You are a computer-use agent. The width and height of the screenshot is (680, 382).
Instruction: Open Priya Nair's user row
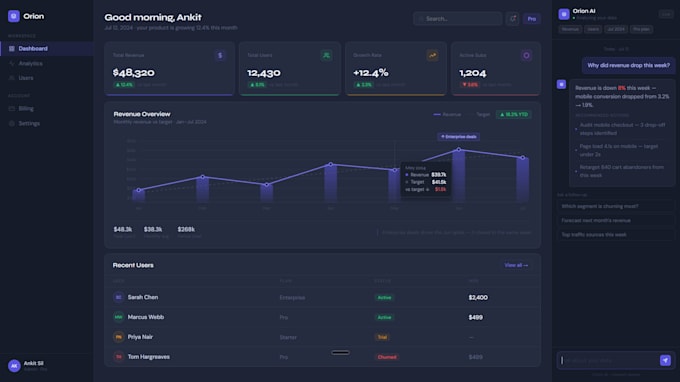tap(322, 337)
